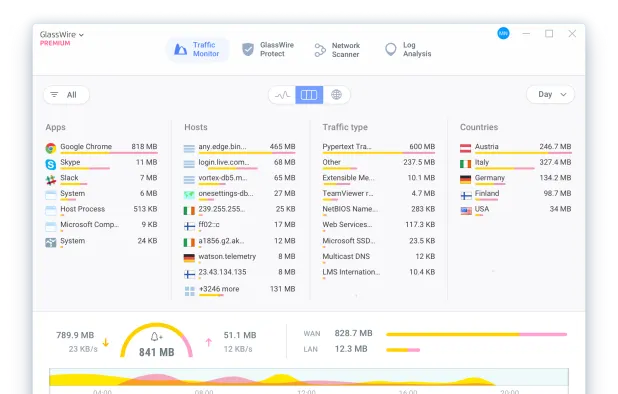Select the Pypertext Tra.. traffic type
The image size is (618, 394).
point(379,148)
